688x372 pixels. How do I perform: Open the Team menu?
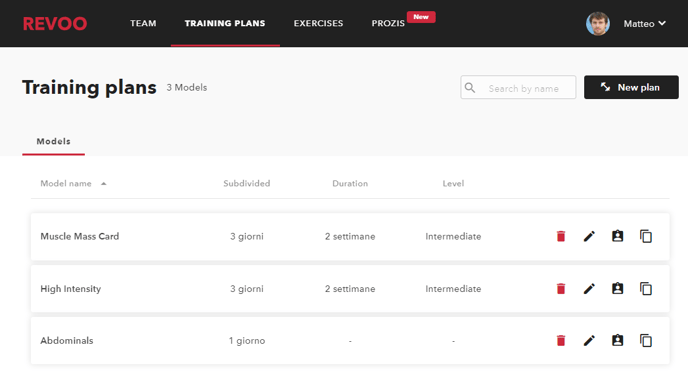point(143,23)
